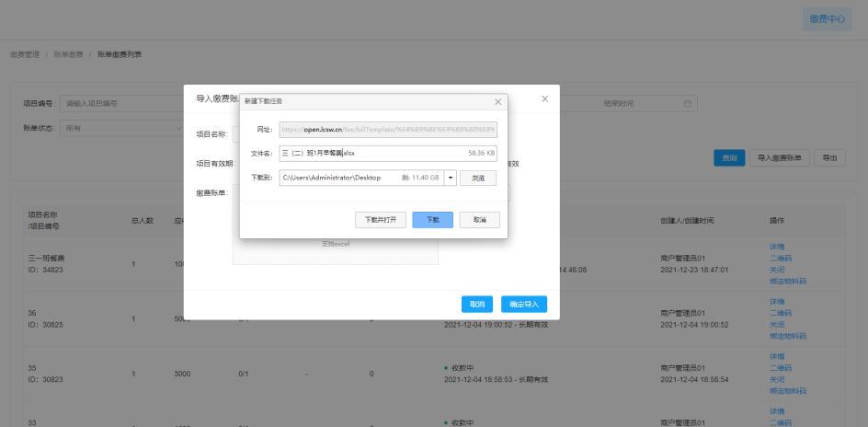The image size is (868, 427).
Task: Click the ID：30825 text
Action: pyautogui.click(x=45, y=325)
